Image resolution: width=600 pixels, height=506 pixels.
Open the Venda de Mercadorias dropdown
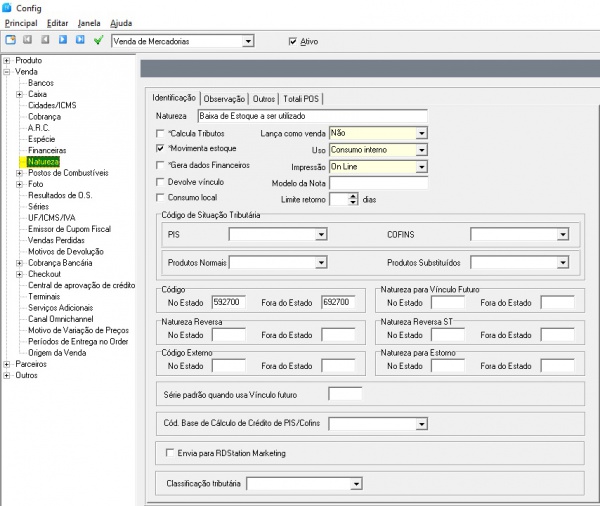(x=249, y=41)
